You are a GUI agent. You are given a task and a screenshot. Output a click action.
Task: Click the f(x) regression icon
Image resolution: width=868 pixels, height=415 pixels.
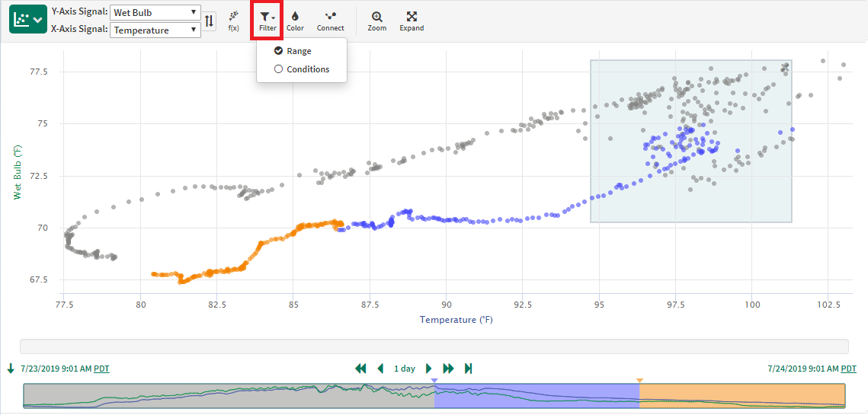pyautogui.click(x=233, y=21)
